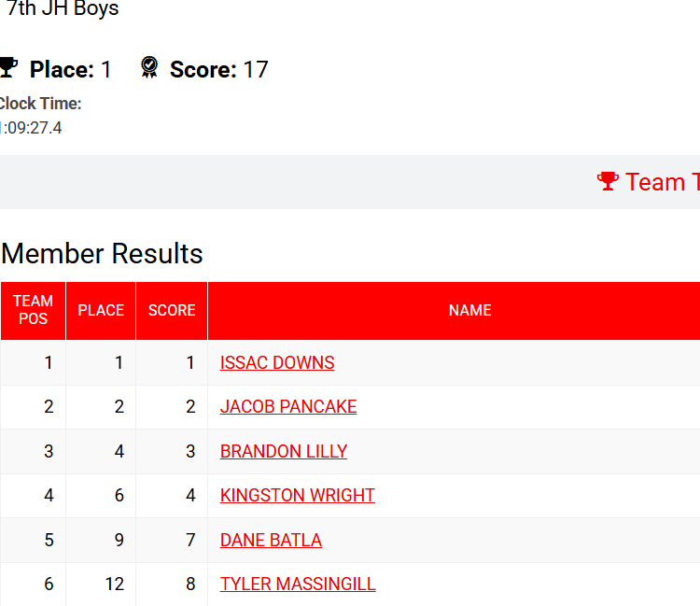Click the Place column header
This screenshot has width=700, height=606.
(x=101, y=310)
